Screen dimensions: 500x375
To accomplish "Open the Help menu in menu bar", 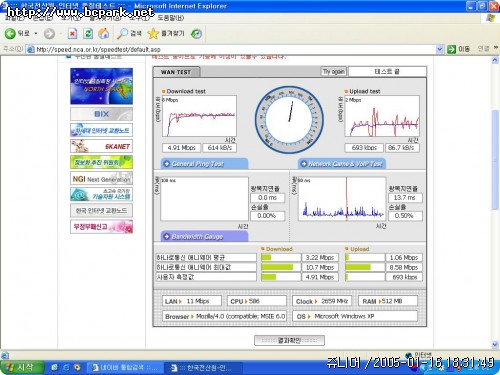I will (171, 18).
